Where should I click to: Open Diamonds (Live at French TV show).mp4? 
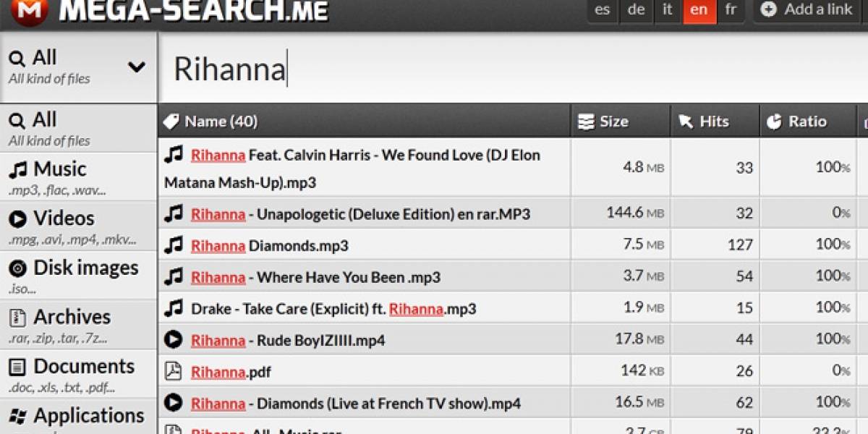click(356, 404)
